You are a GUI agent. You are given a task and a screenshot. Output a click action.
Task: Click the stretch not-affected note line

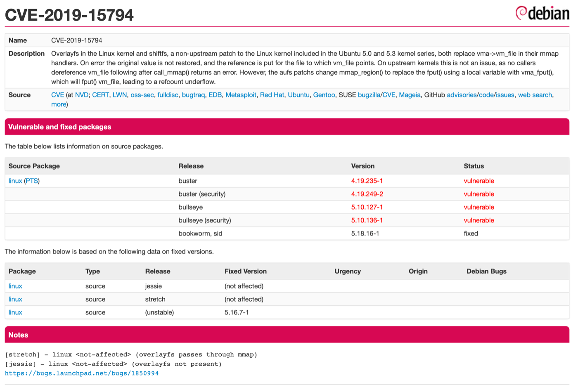point(131,354)
